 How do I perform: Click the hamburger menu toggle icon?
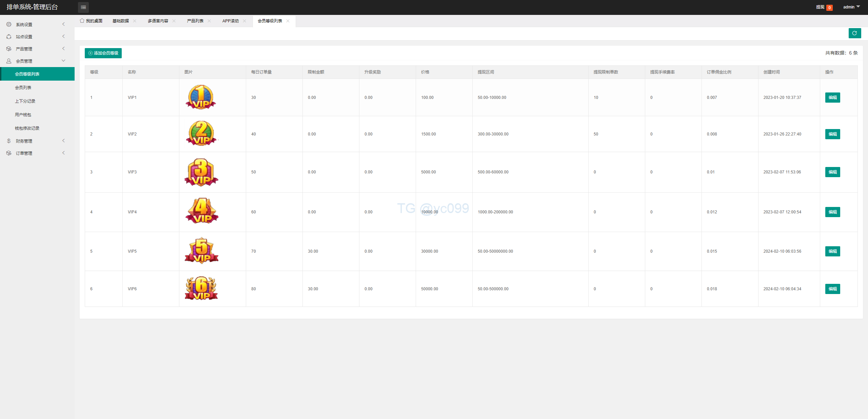(83, 7)
